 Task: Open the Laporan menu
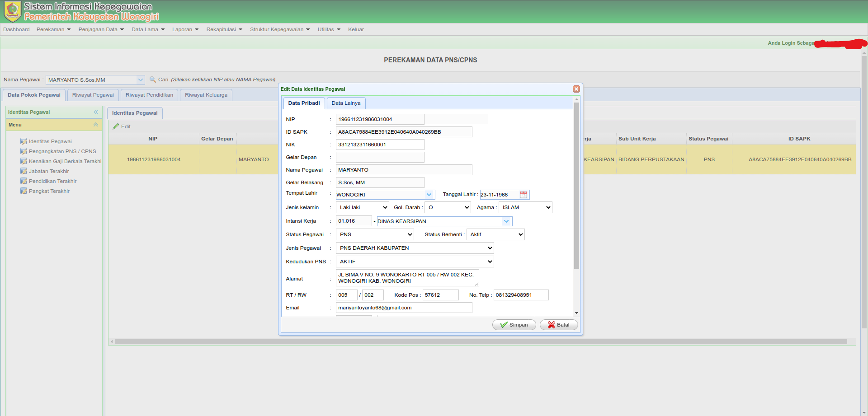pos(185,29)
